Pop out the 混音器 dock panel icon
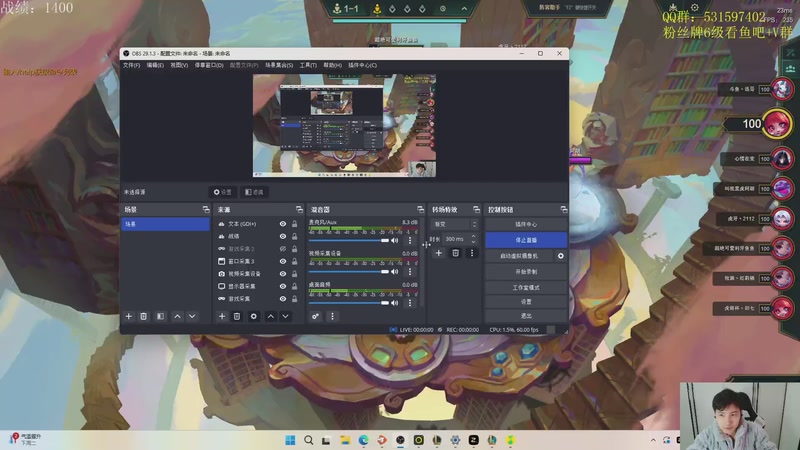This screenshot has height=450, width=800. [x=420, y=210]
